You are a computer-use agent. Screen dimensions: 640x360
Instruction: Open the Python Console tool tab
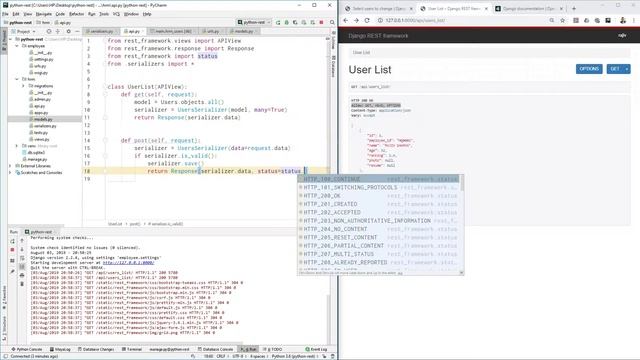[x=27, y=349]
